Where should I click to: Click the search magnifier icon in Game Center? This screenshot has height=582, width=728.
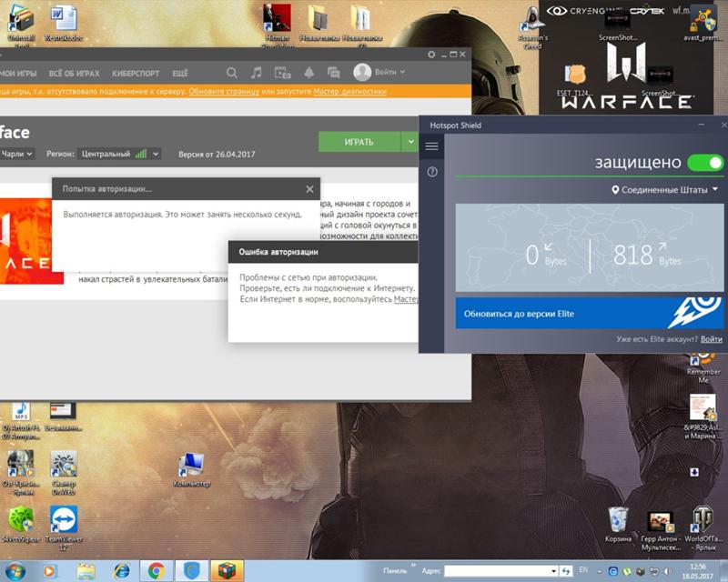pos(232,73)
